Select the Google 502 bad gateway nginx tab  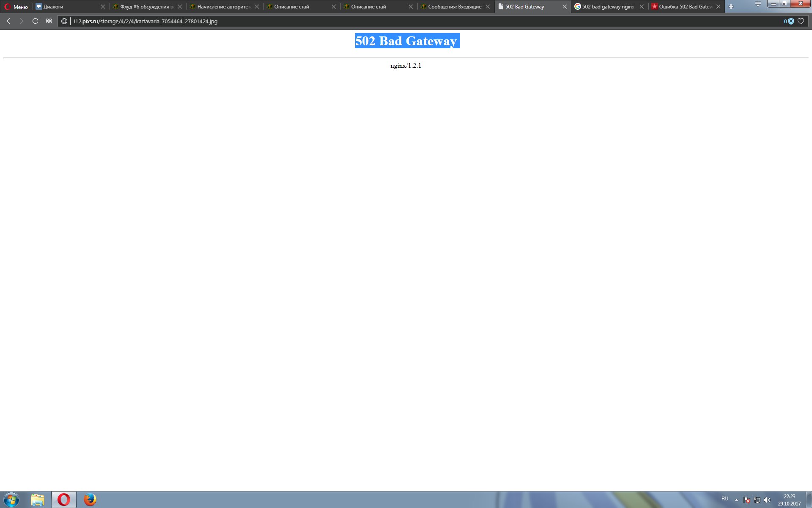coord(609,7)
